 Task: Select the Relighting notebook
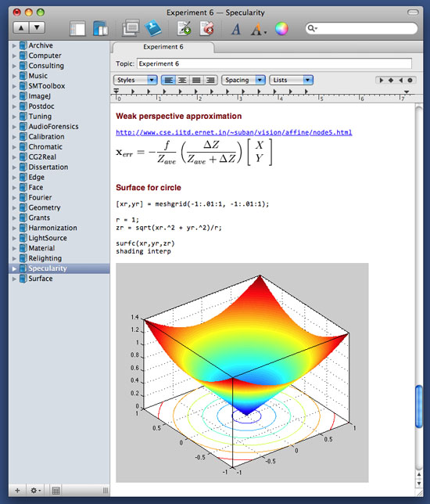(45, 258)
